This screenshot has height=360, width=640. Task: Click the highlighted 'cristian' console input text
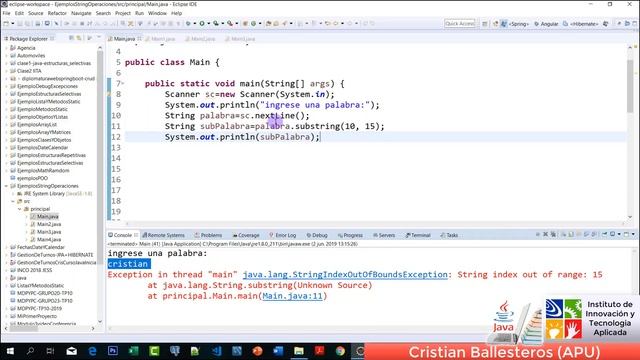tap(129, 264)
